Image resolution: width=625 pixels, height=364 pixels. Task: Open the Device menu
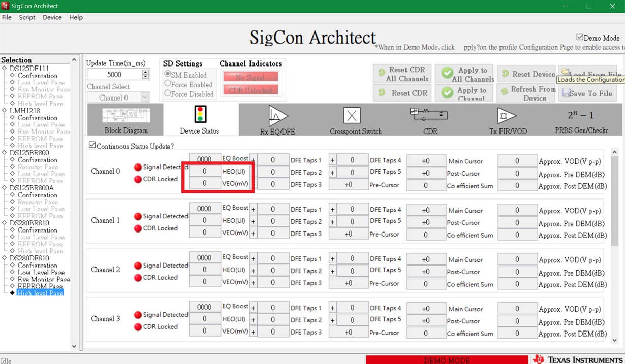click(52, 17)
